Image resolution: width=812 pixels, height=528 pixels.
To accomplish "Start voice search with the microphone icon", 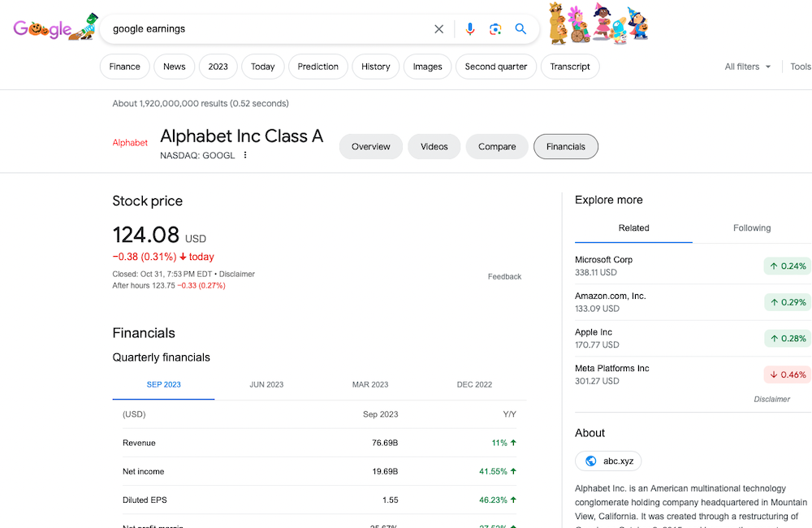I will (x=469, y=29).
